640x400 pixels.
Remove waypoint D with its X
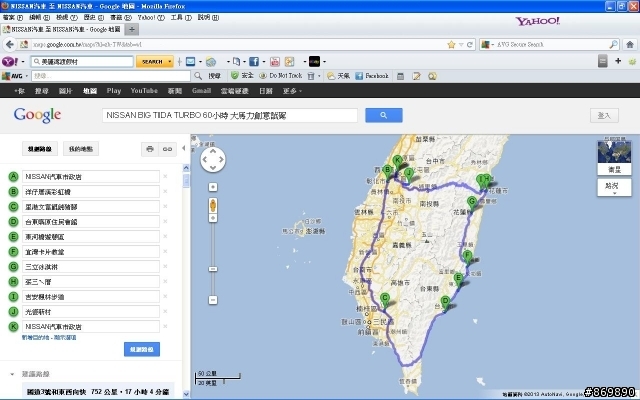pyautogui.click(x=165, y=221)
